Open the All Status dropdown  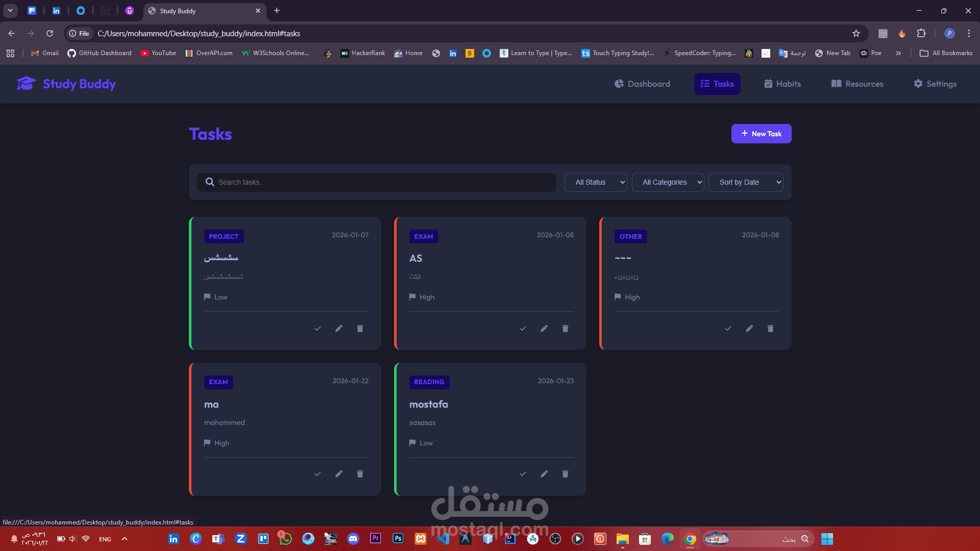[x=596, y=182]
